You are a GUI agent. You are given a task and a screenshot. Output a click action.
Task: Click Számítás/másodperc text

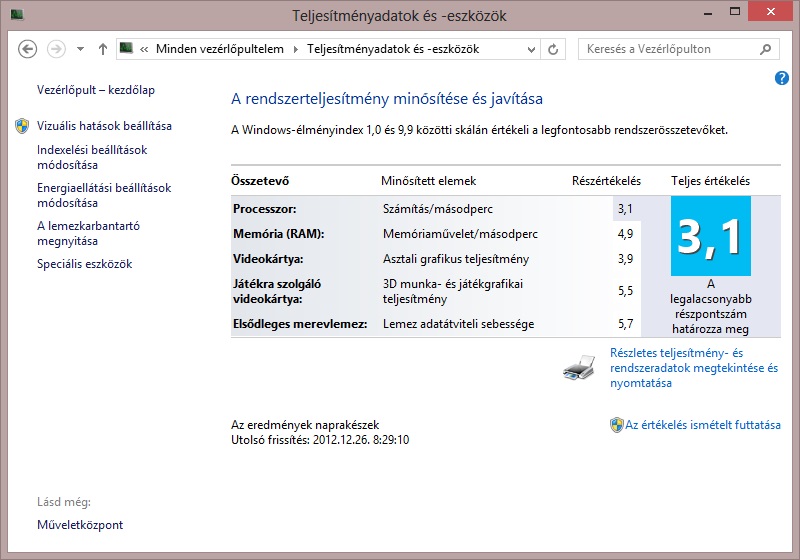pos(438,209)
